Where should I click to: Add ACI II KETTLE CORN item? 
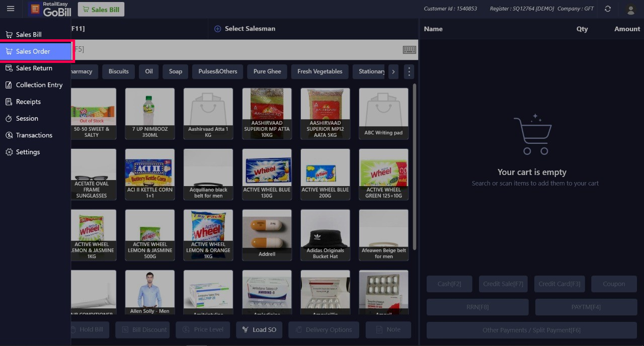click(150, 174)
